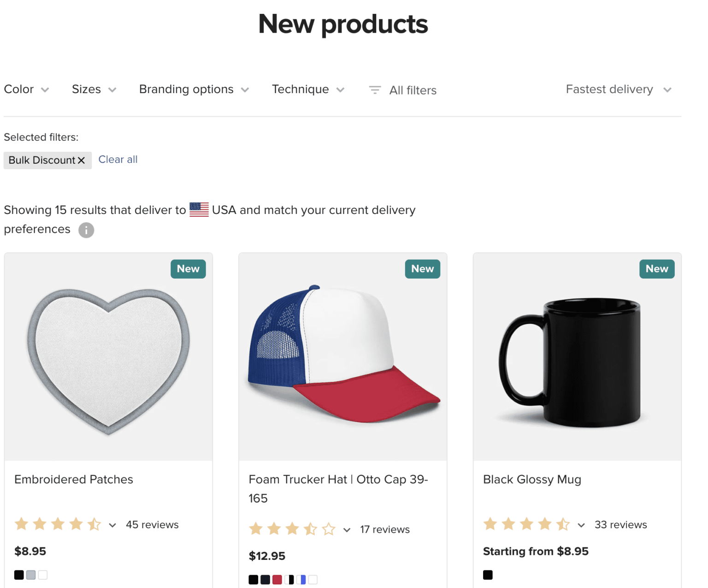Remove the Bulk Discount filter chip
Screen dimensions: 708x588
(x=82, y=160)
